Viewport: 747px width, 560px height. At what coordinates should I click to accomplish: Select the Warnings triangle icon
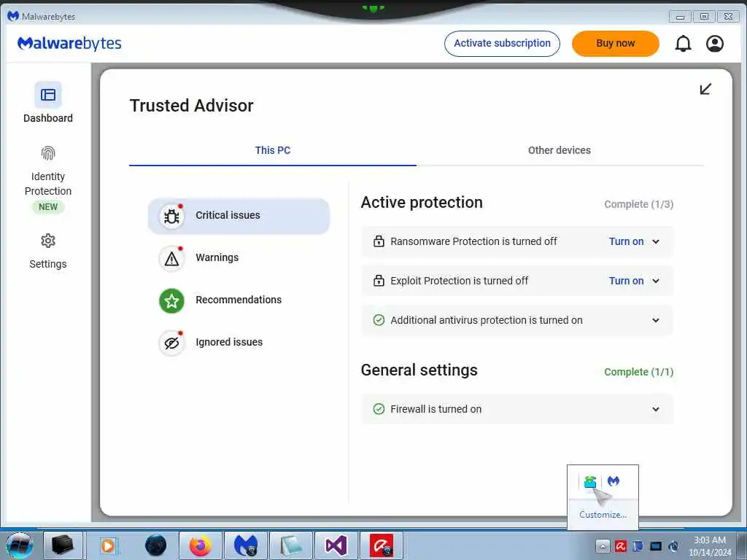(171, 259)
